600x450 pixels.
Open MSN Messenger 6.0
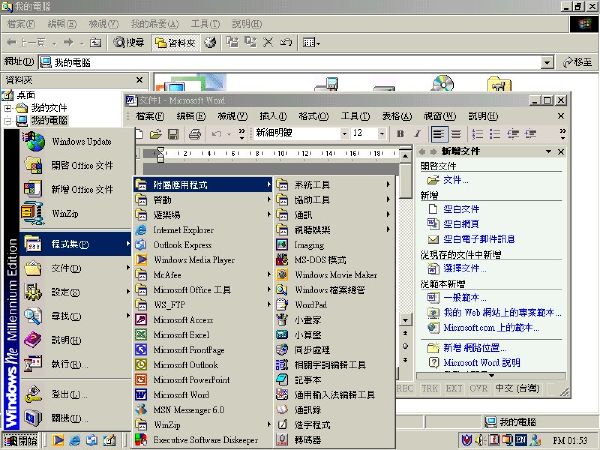click(x=203, y=410)
